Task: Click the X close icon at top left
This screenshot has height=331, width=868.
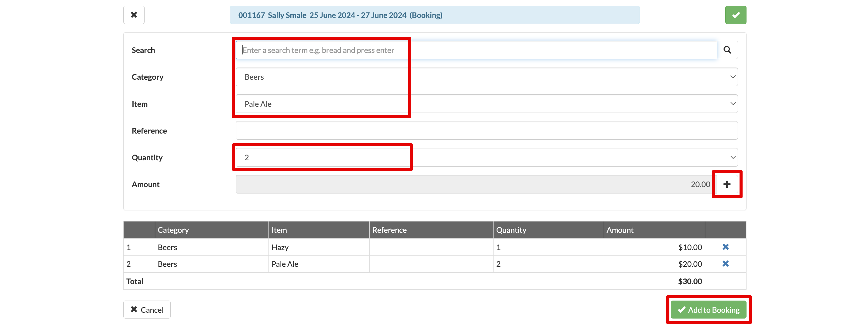Action: tap(134, 15)
